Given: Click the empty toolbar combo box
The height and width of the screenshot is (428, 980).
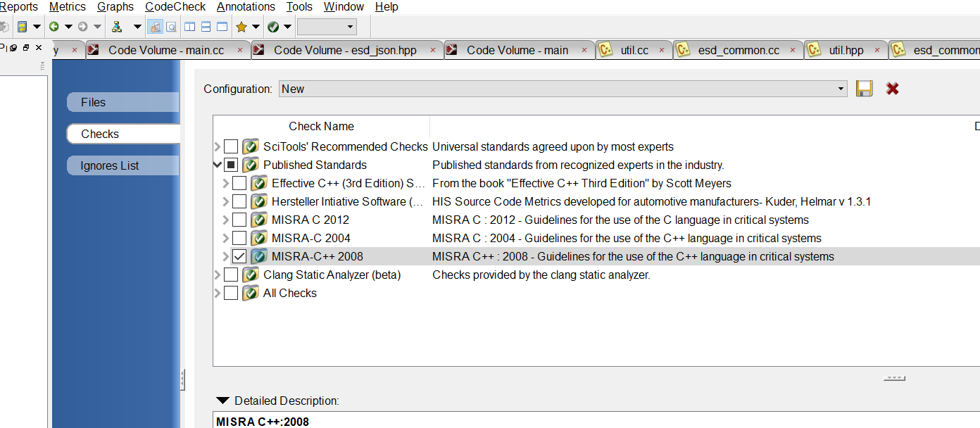Looking at the screenshot, I should click(x=327, y=27).
